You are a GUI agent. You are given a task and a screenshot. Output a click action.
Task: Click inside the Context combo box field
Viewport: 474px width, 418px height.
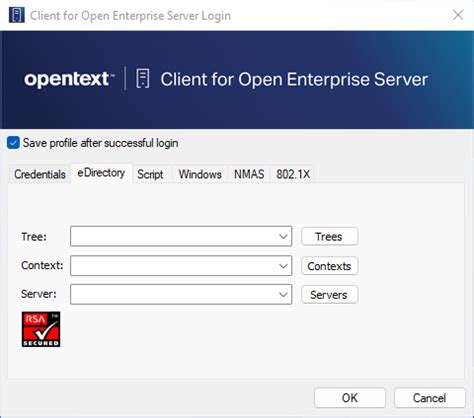coord(181,266)
